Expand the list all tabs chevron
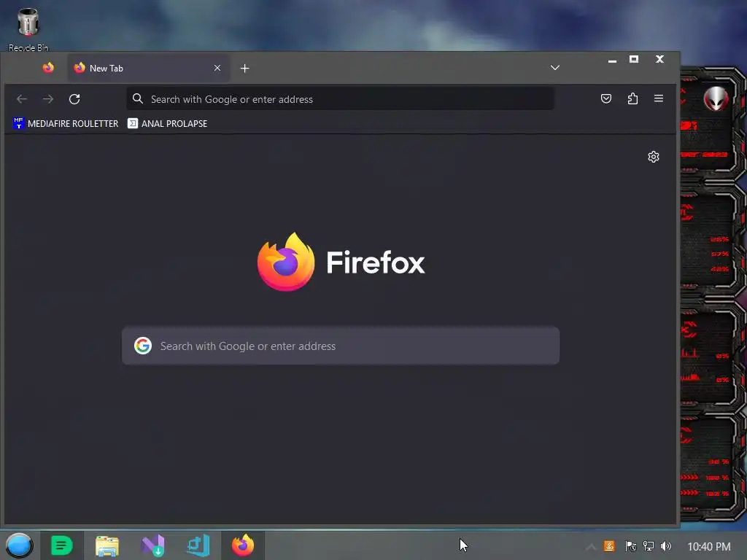Image resolution: width=747 pixels, height=560 pixels. pyautogui.click(x=555, y=68)
